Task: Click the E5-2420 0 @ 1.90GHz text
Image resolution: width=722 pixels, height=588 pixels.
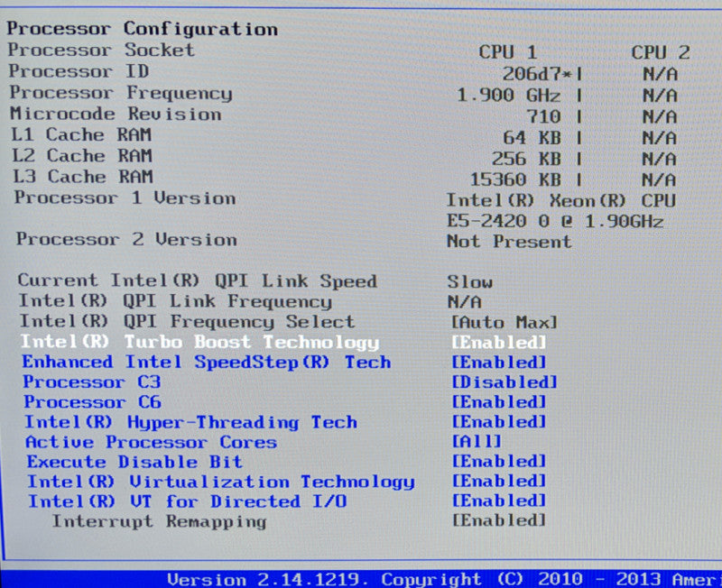Action: point(555,221)
